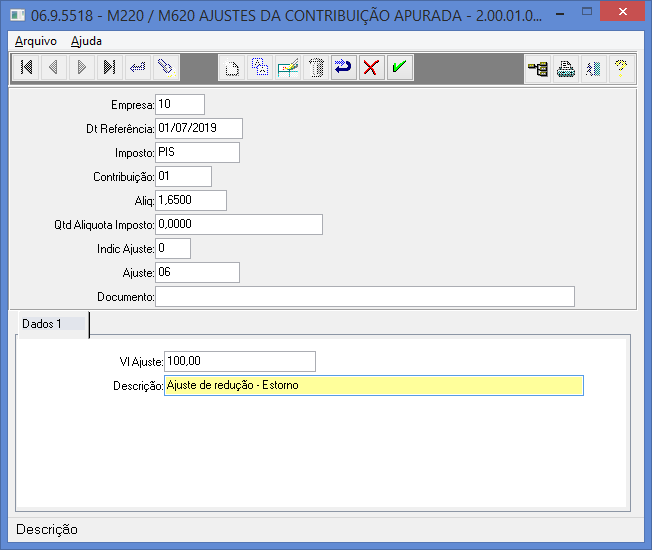
Task: Click the application icon in title bar
Action: point(17,15)
